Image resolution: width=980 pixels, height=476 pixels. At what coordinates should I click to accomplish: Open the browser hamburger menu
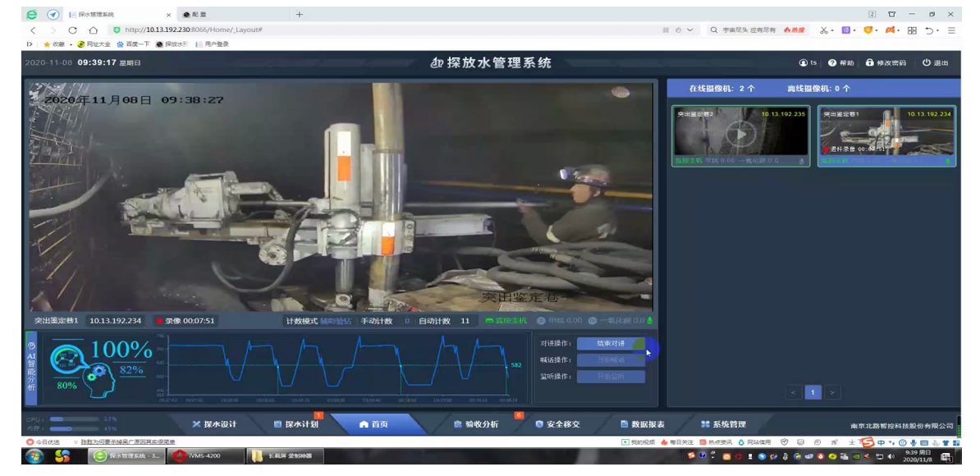coord(951,30)
